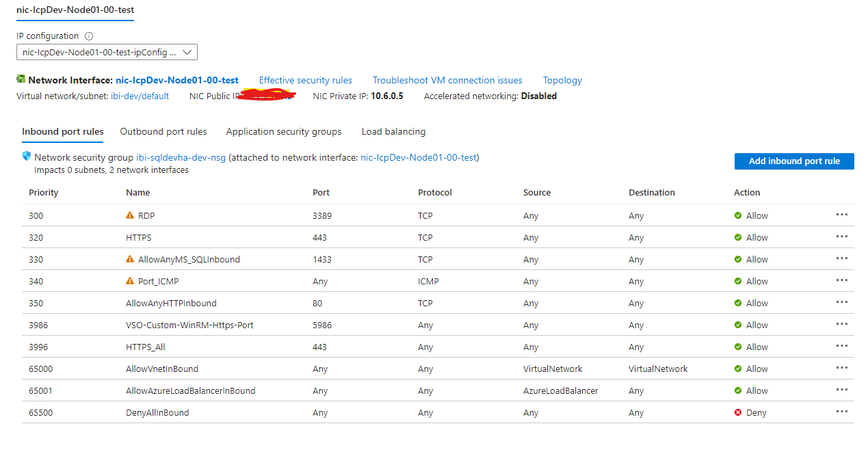The height and width of the screenshot is (454, 868).
Task: Click the Protocol column header
Action: pos(435,192)
